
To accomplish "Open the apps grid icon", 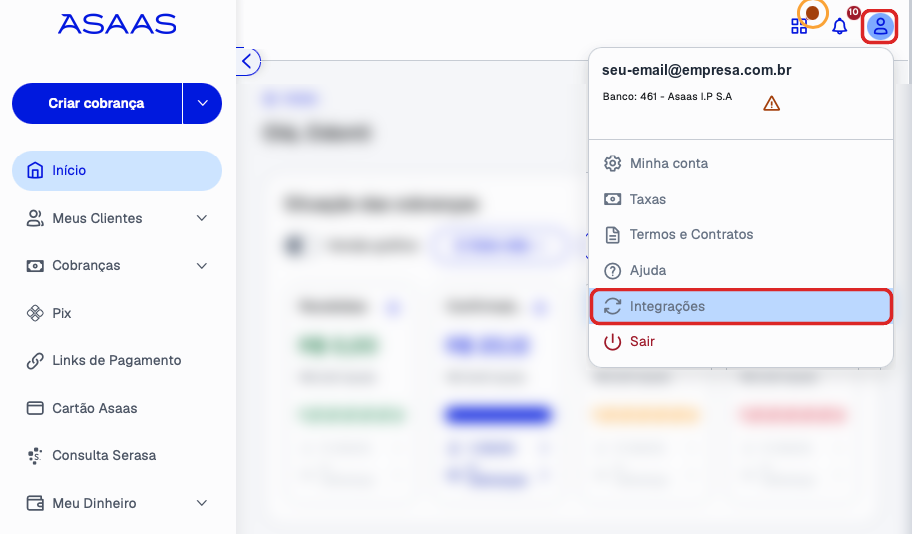I will coord(799,26).
